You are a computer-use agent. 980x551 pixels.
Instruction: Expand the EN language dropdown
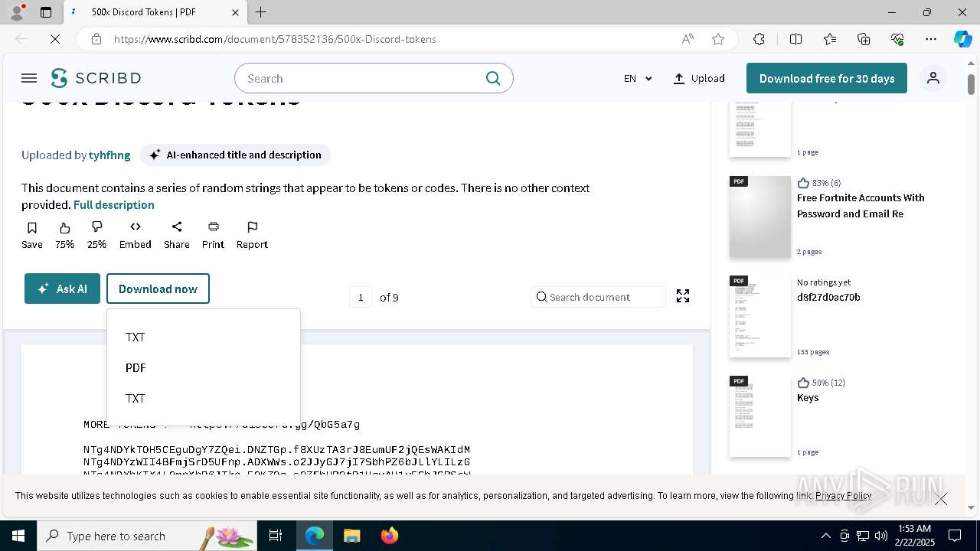pos(638,78)
